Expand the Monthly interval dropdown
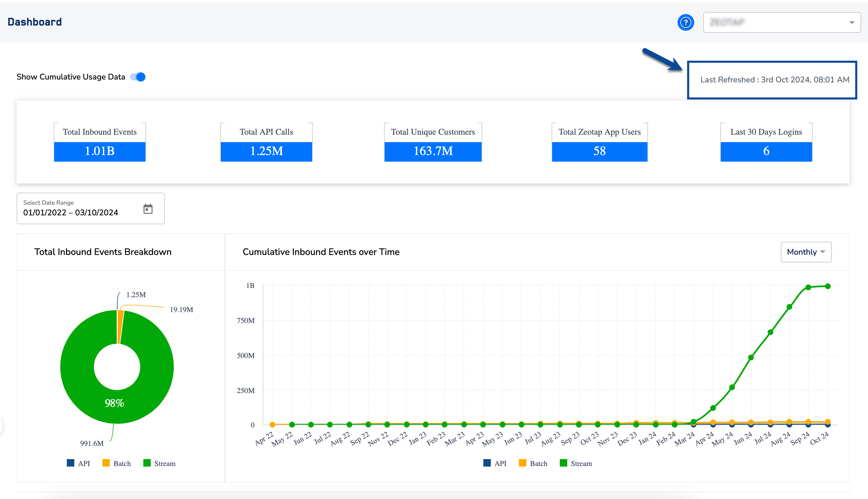The width and height of the screenshot is (868, 499). click(806, 252)
